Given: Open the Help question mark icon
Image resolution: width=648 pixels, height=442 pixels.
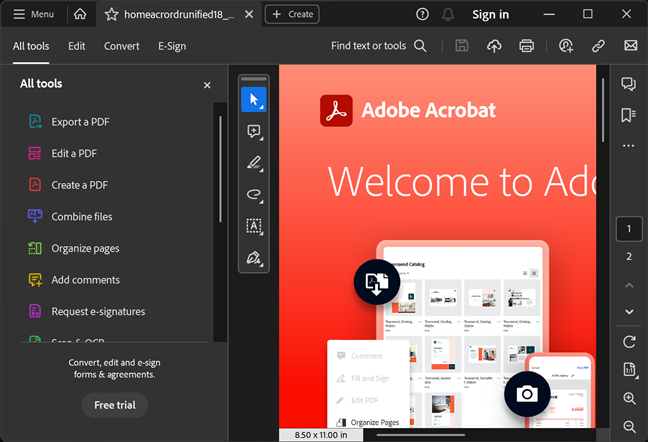Looking at the screenshot, I should point(422,14).
